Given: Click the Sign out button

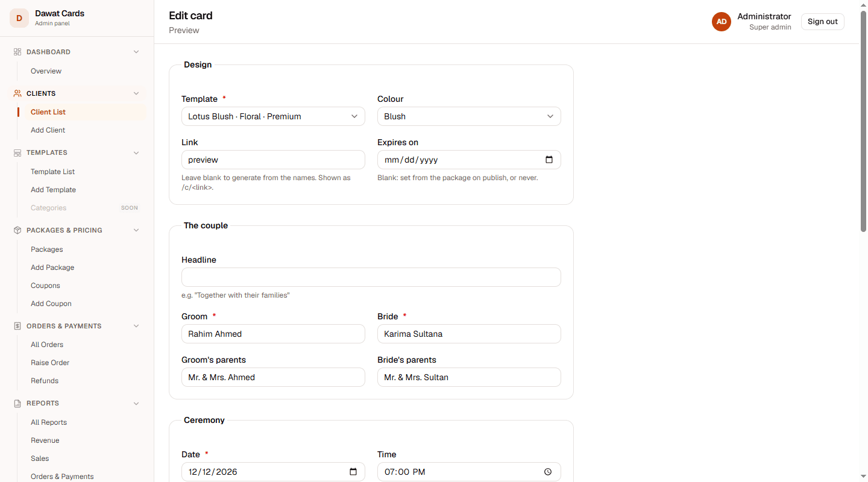Looking at the screenshot, I should point(823,22).
